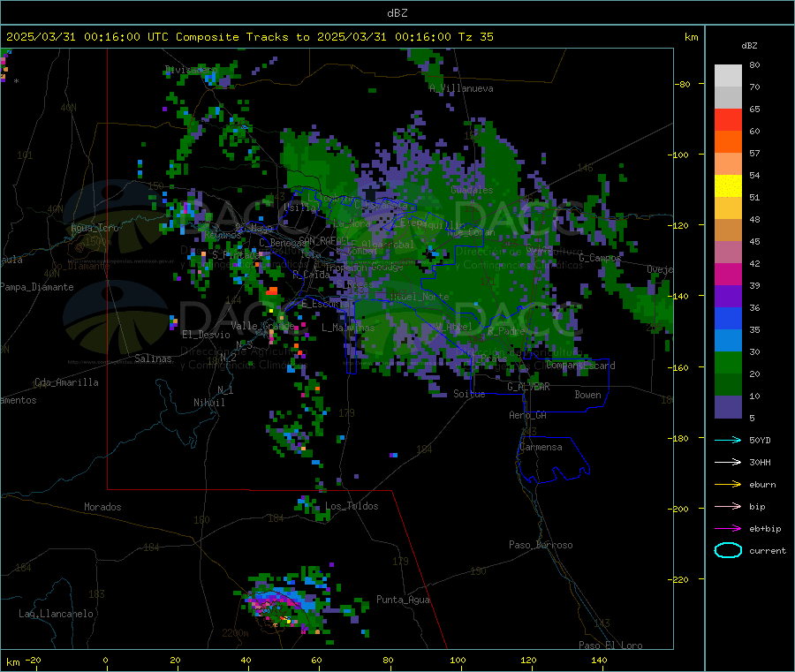The height and width of the screenshot is (672, 795).
Task: Click the 'Paso_Barroso' map label
Action: [x=541, y=545]
